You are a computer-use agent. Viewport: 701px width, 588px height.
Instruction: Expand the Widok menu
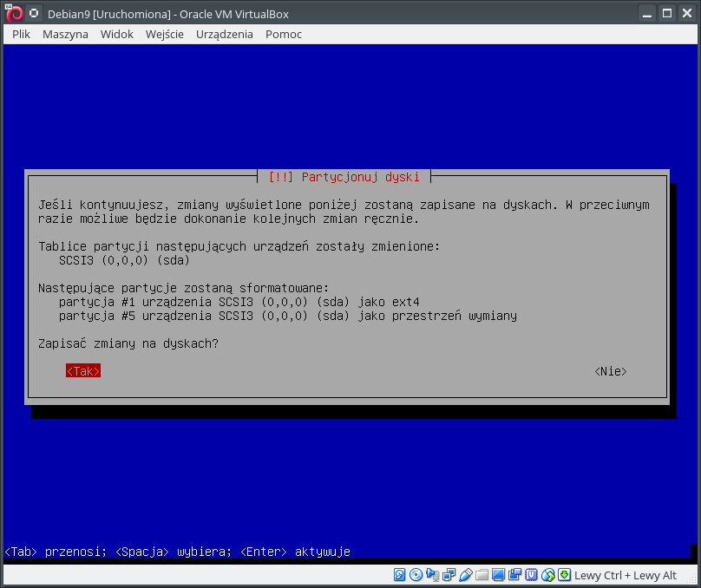(116, 34)
